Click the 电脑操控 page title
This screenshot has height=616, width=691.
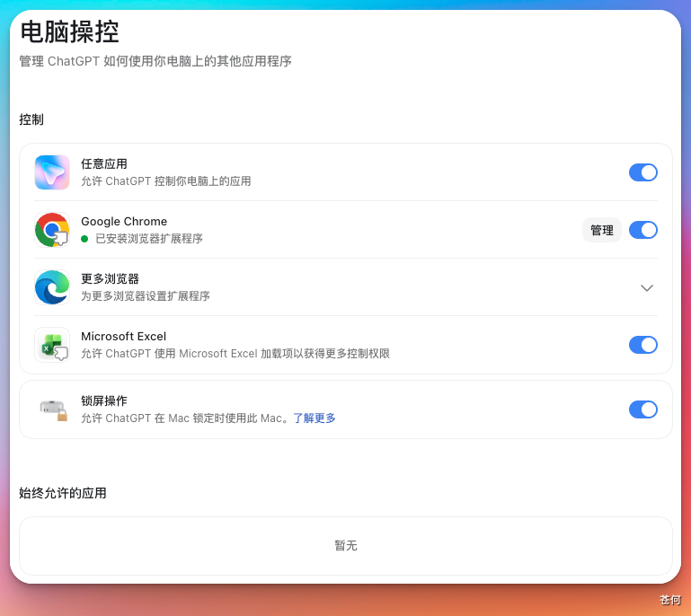pyautogui.click(x=69, y=31)
